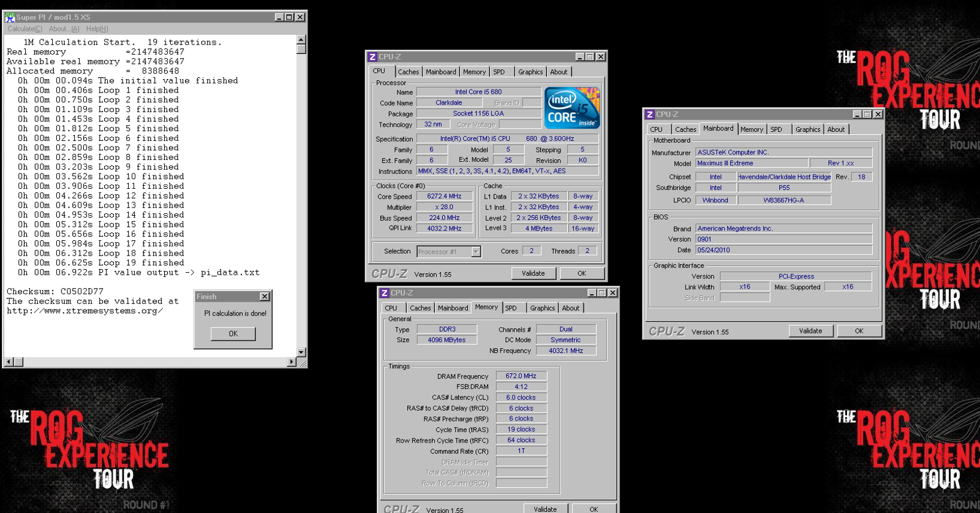Click the Checksum: C0502D77 line
Screen dimensions: 980x513
(55, 292)
